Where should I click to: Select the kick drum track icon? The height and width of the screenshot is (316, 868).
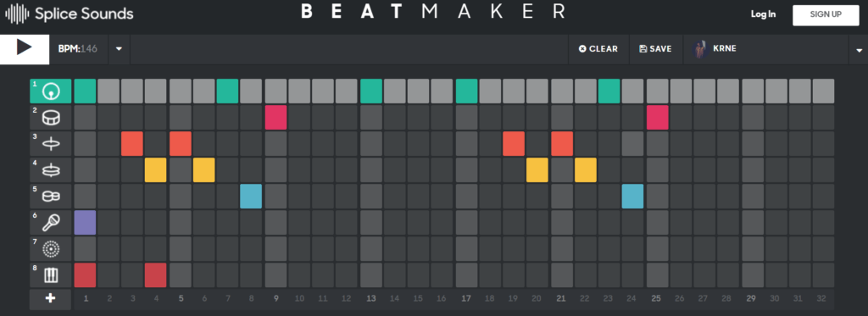50,91
